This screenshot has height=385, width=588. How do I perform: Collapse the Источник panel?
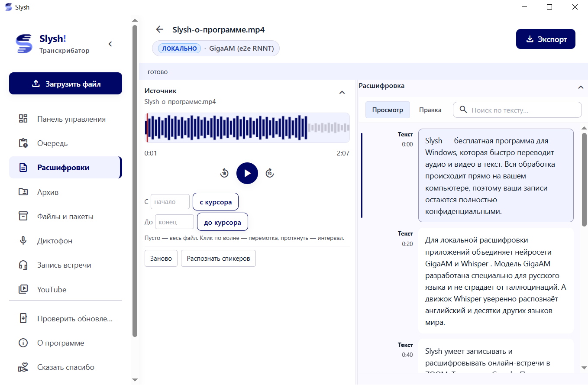coord(342,92)
